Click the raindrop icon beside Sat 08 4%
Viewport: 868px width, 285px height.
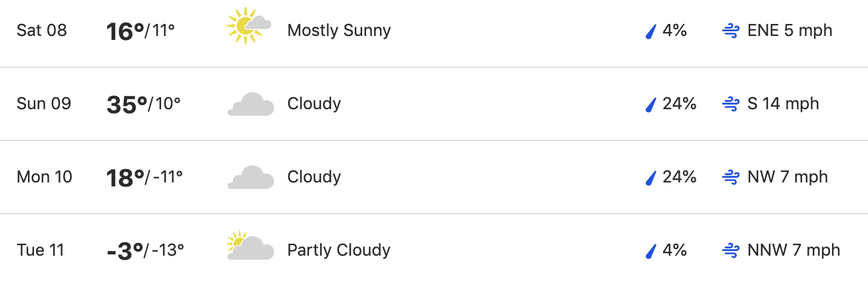pos(651,31)
